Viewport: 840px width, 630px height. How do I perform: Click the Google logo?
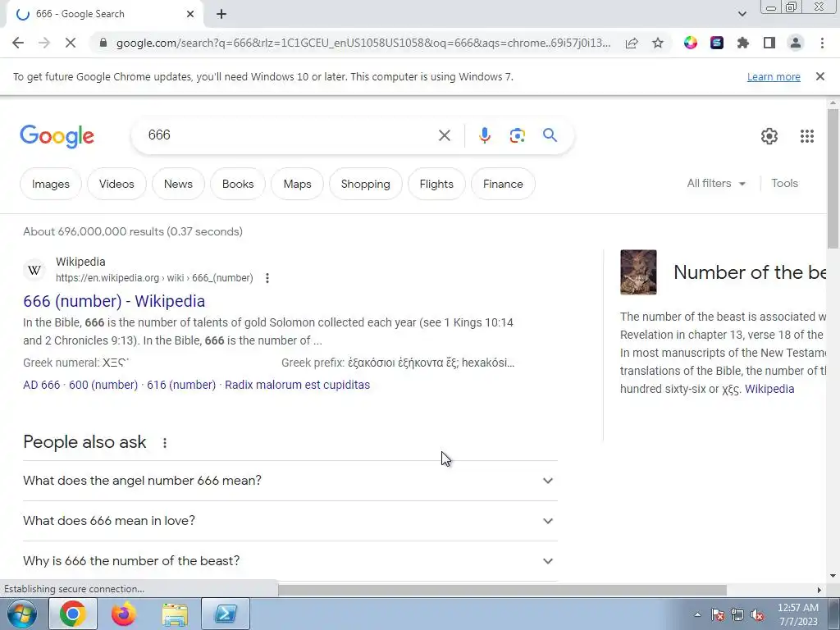pyautogui.click(x=57, y=136)
